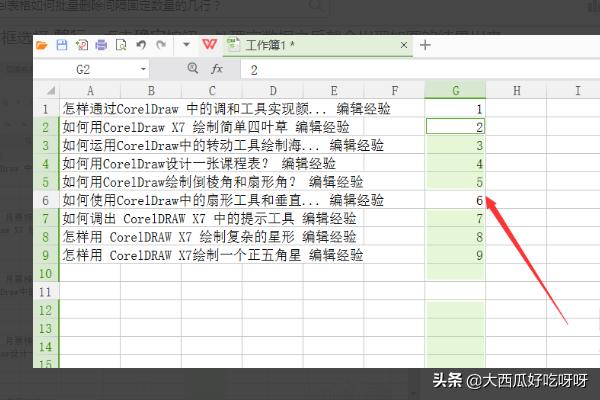The width and height of the screenshot is (600, 400).
Task: Save the workbook with the floppy icon
Action: 62,45
